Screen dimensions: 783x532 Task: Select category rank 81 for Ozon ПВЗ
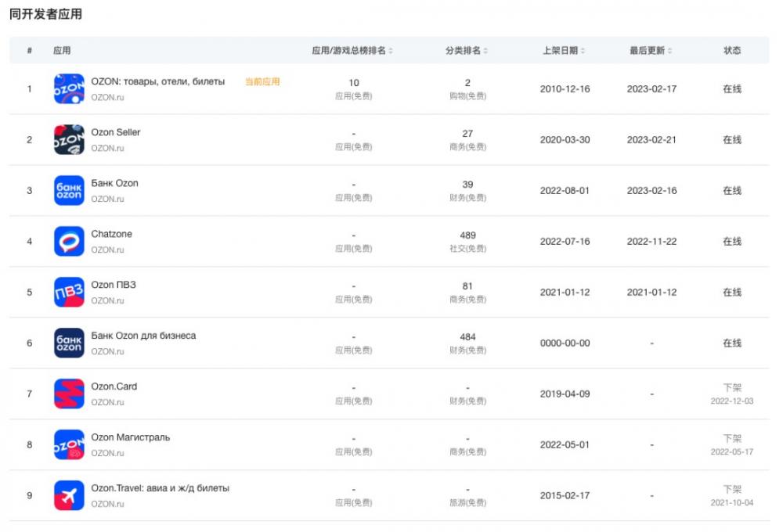467,286
